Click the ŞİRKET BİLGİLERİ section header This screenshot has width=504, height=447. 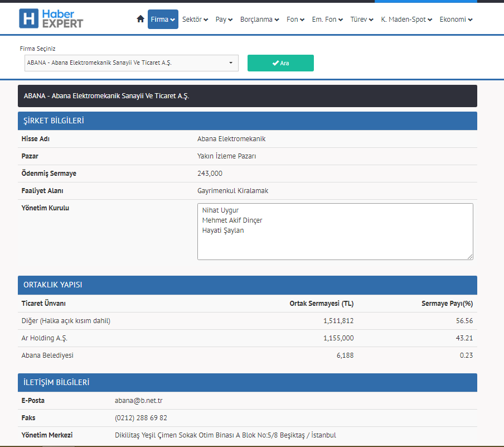(248, 121)
